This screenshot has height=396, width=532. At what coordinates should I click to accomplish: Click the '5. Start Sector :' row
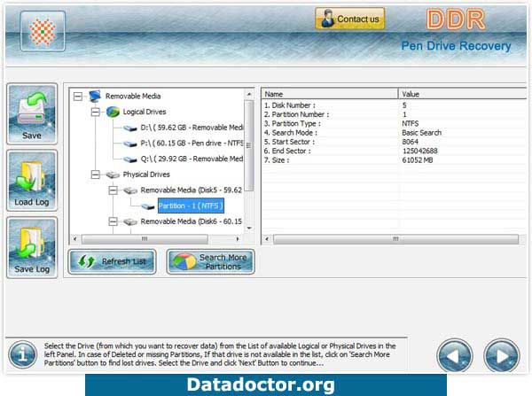(x=394, y=142)
